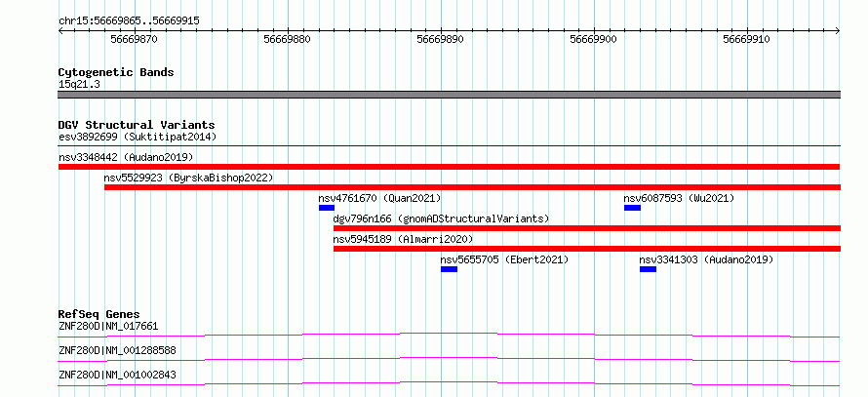Viewport: 868px width, 397px height.
Task: Open the DGV Structural Variants track title
Action: (x=137, y=125)
